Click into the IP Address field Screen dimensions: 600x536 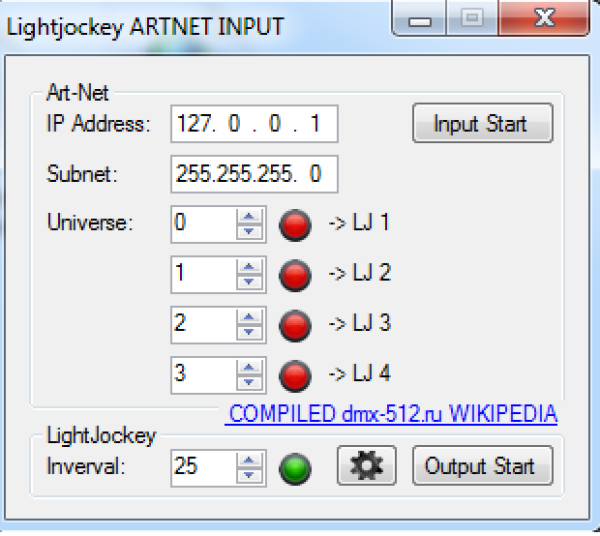(254, 125)
